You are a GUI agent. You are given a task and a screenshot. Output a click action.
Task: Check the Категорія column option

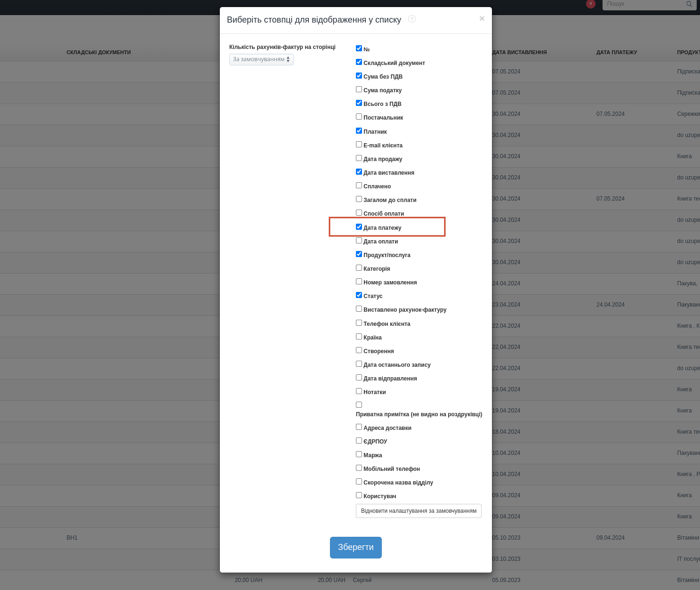359,268
